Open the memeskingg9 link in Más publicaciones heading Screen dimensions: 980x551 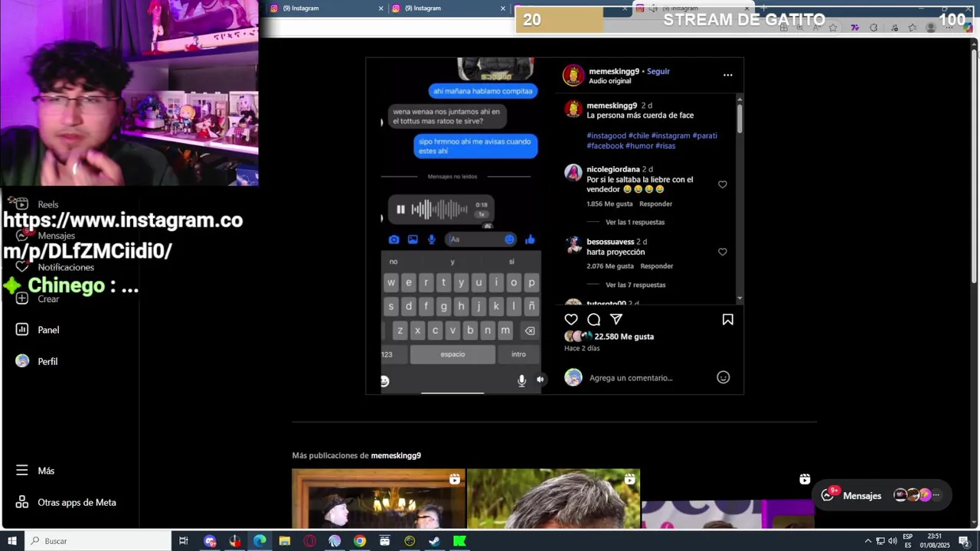tap(396, 455)
